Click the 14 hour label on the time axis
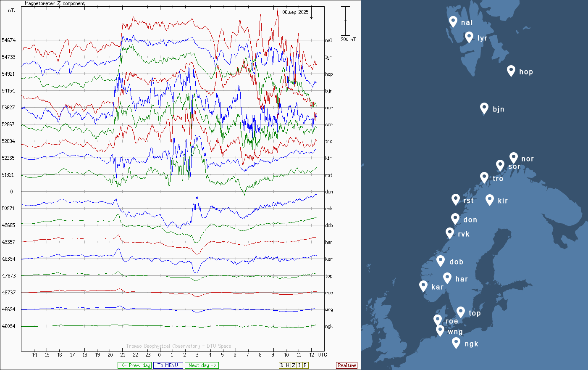 point(34,355)
